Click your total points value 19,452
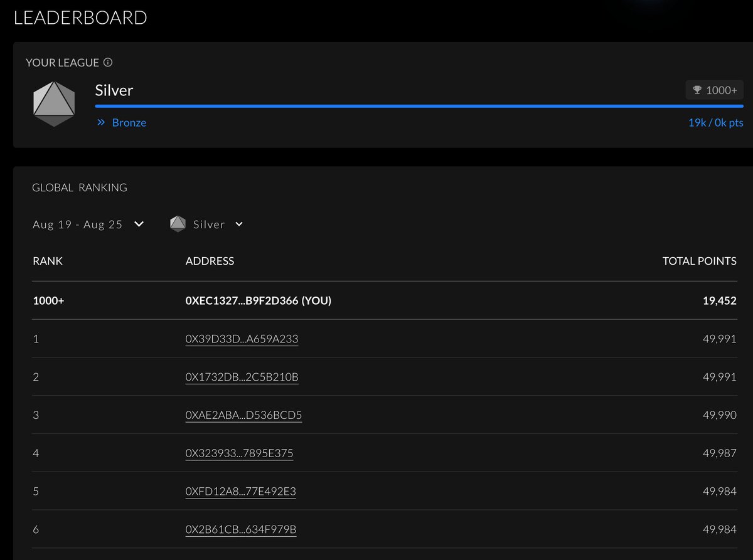 (720, 301)
